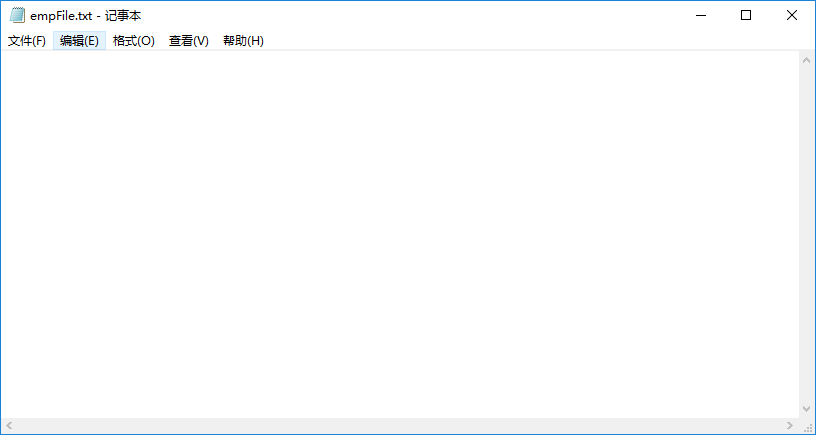Click the horizontal scrollbar track

[x=400, y=426]
